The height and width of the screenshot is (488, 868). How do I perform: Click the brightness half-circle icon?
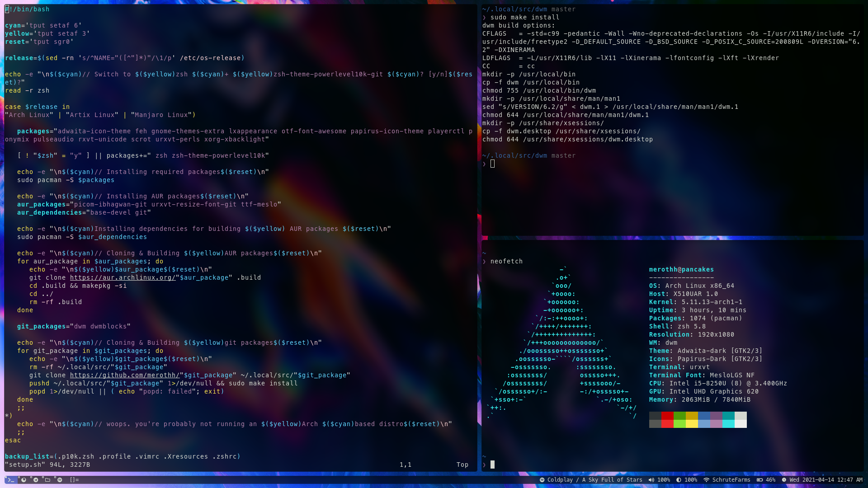pos(679,480)
